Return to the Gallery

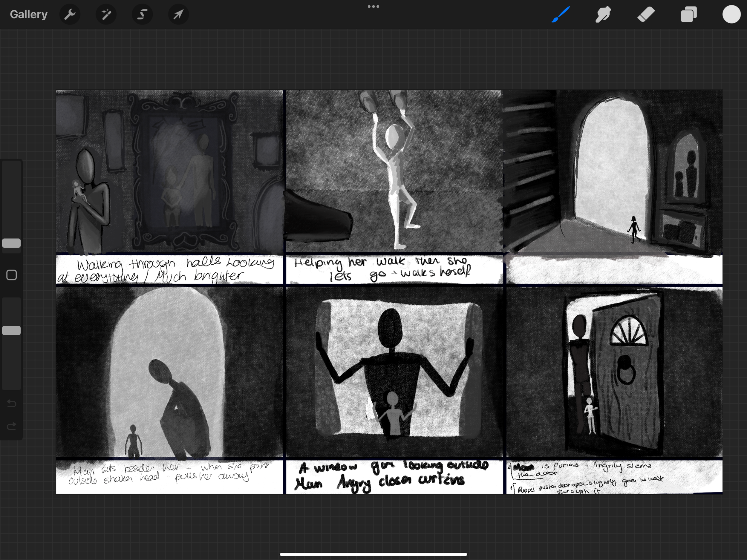tap(29, 15)
